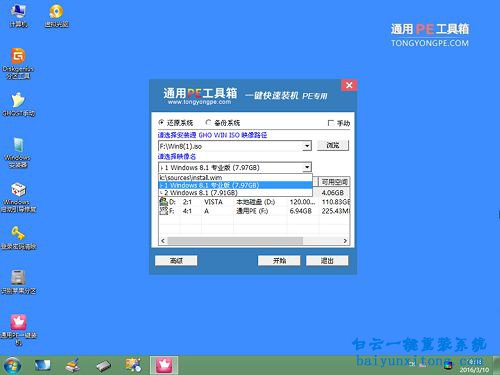Click the 4.06GB free space cell
This screenshot has height=375, width=500.
[332, 193]
